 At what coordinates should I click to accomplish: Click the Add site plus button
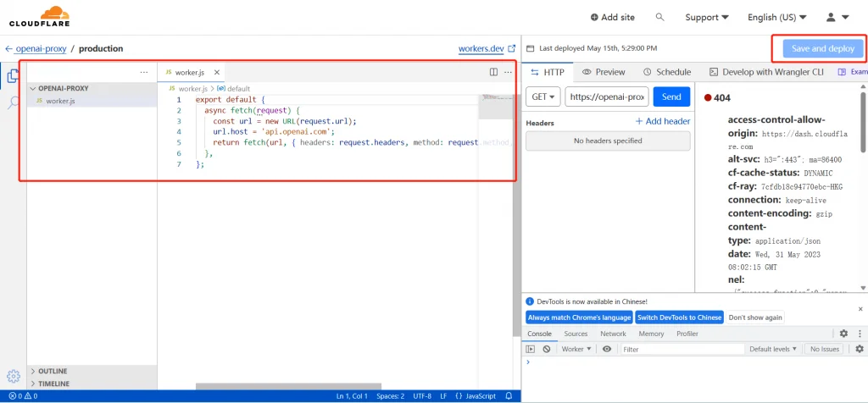point(612,17)
